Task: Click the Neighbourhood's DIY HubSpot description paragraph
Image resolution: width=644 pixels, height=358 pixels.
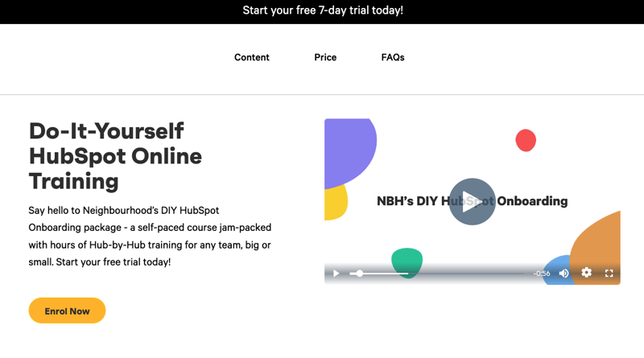Action: [x=150, y=236]
